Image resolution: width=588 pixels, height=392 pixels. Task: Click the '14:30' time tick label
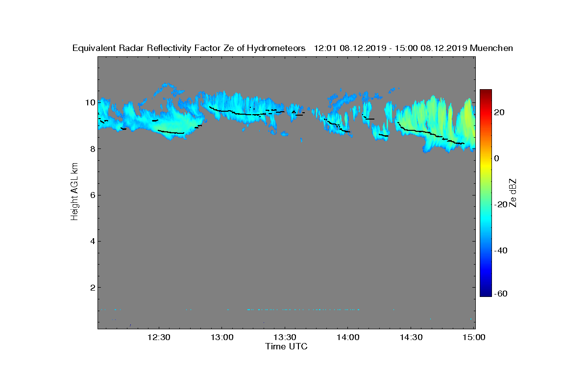411,337
